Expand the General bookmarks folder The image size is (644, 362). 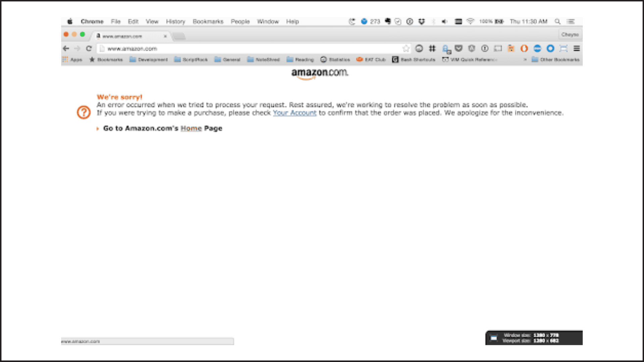pyautogui.click(x=227, y=60)
